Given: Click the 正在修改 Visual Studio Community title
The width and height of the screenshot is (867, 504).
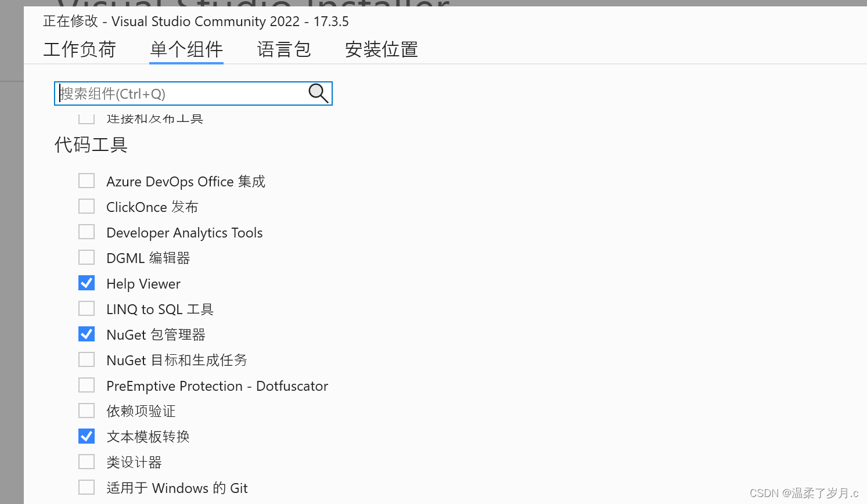Looking at the screenshot, I should pyautogui.click(x=196, y=21).
